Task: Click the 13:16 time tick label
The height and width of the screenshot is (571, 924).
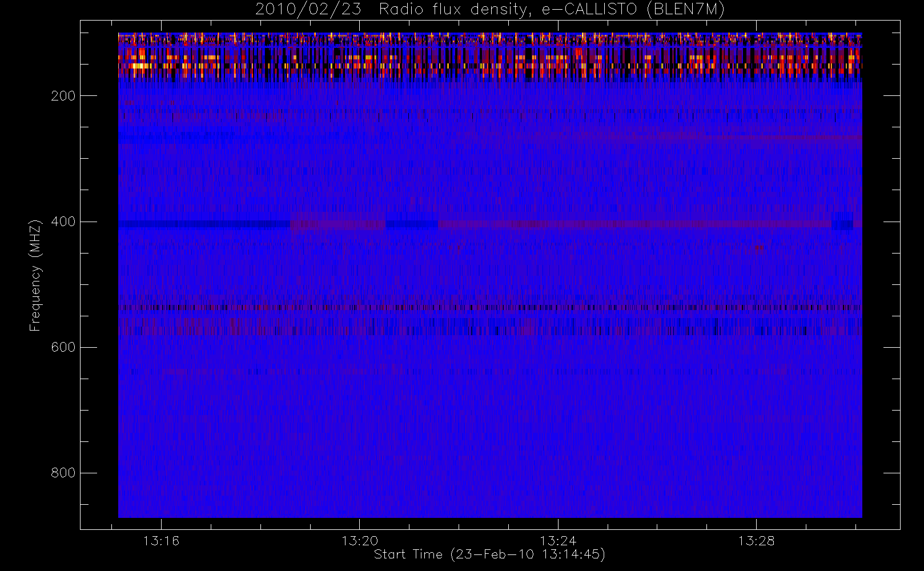Action: point(161,541)
